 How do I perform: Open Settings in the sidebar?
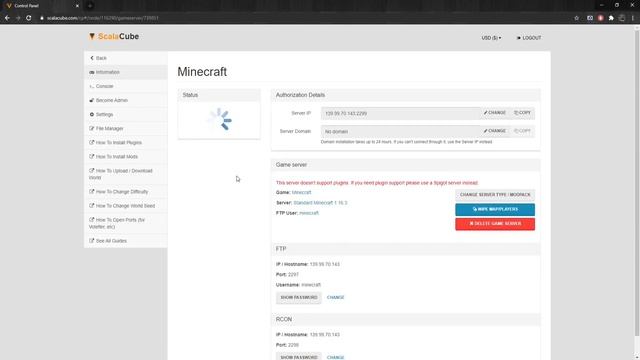126,114
